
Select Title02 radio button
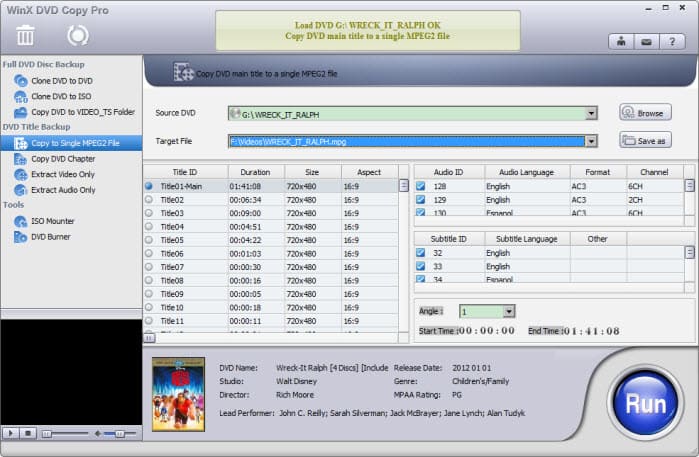[149, 200]
